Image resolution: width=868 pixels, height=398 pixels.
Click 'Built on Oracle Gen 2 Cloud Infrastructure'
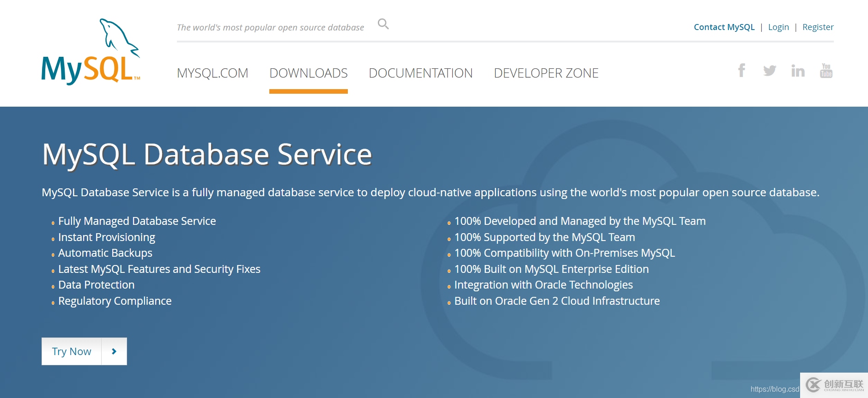557,301
